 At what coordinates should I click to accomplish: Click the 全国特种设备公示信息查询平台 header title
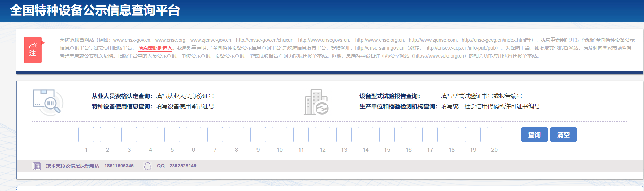coord(95,10)
